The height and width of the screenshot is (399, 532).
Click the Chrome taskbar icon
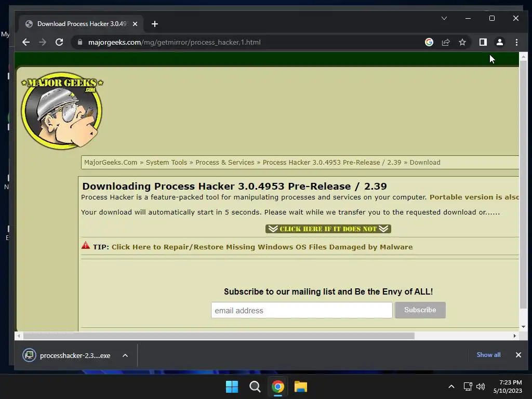pyautogui.click(x=277, y=387)
